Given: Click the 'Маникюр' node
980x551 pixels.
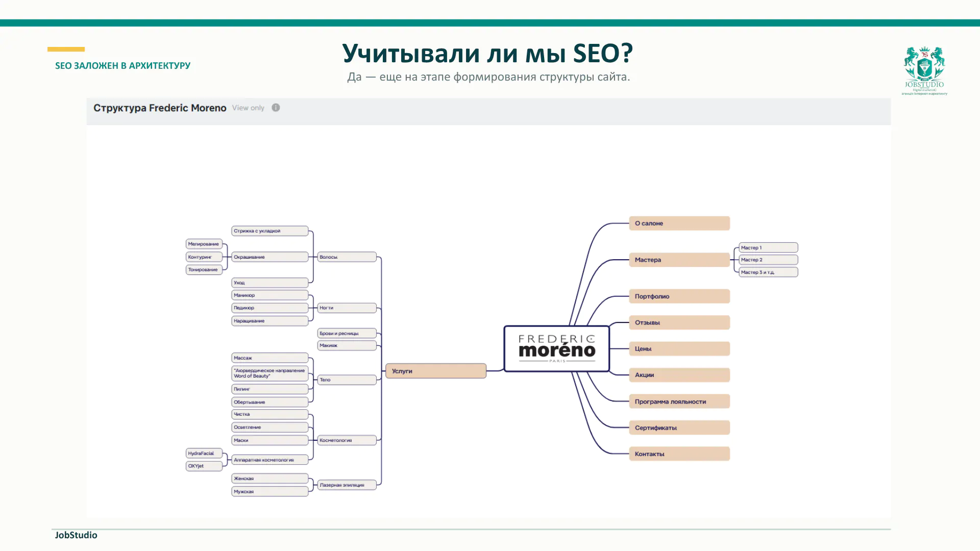Looking at the screenshot, I should click(270, 295).
